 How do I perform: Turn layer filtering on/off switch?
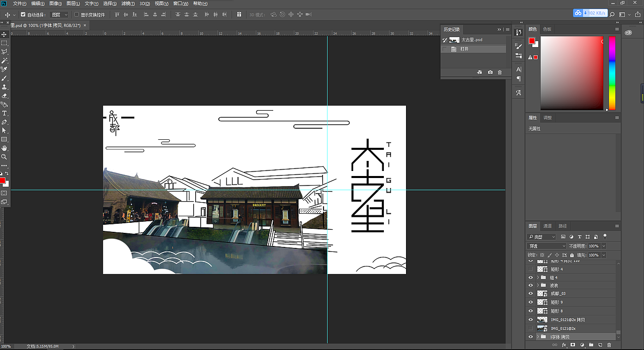pos(605,236)
